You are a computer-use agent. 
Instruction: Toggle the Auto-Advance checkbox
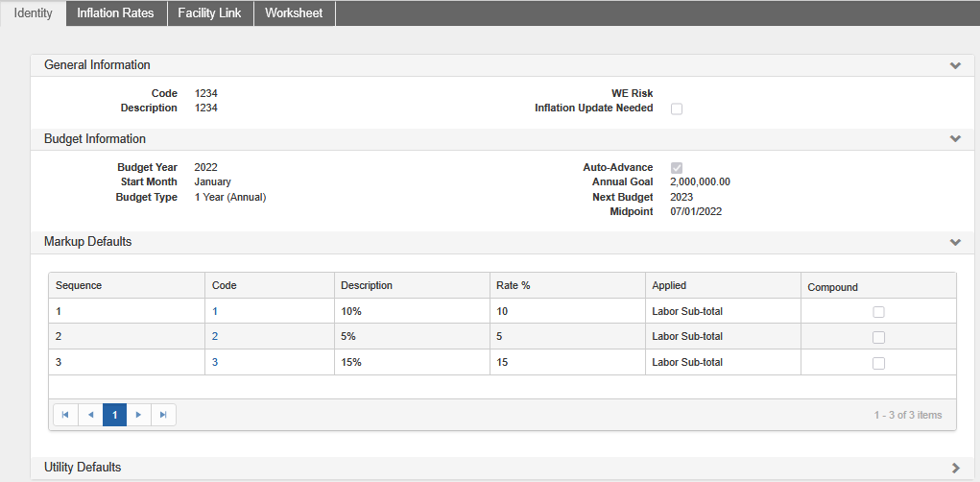677,168
